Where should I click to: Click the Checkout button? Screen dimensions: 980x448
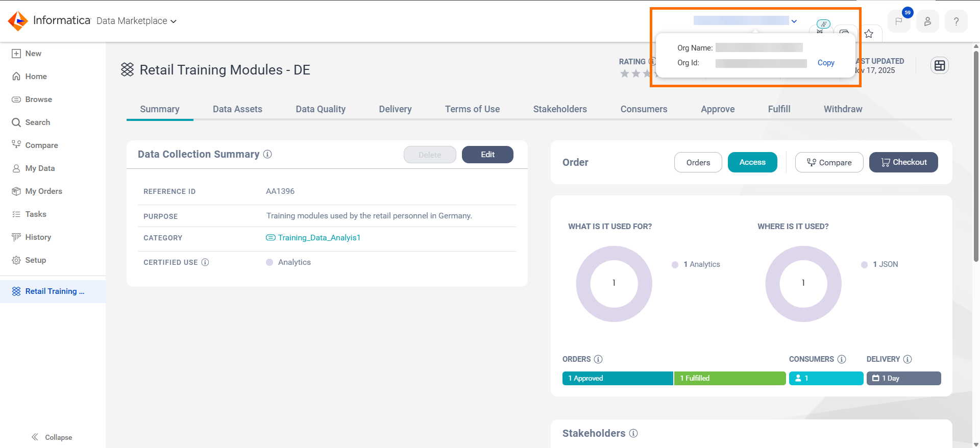(903, 162)
